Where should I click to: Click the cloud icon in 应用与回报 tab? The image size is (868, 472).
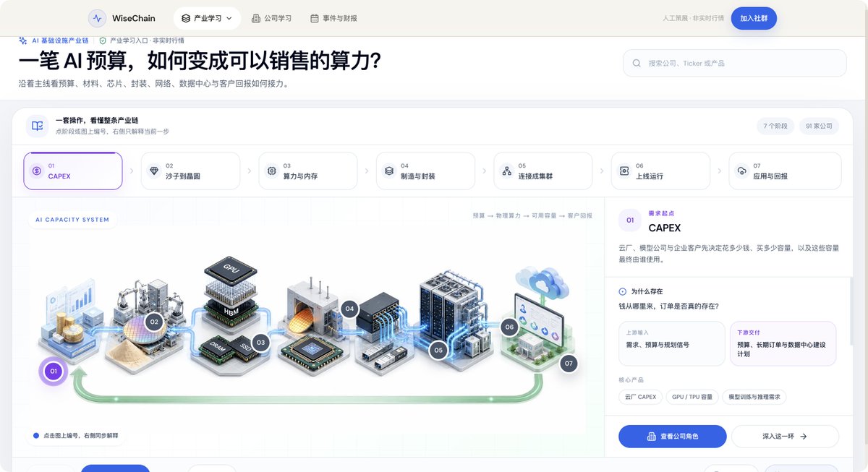(x=741, y=171)
